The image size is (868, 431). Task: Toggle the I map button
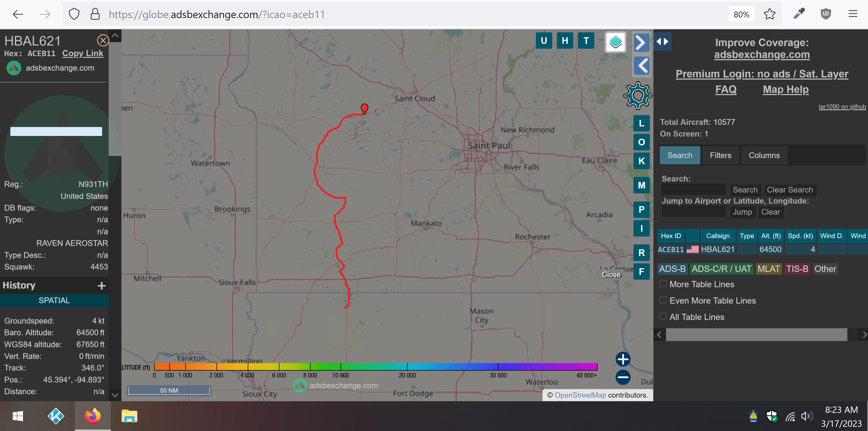tap(642, 228)
